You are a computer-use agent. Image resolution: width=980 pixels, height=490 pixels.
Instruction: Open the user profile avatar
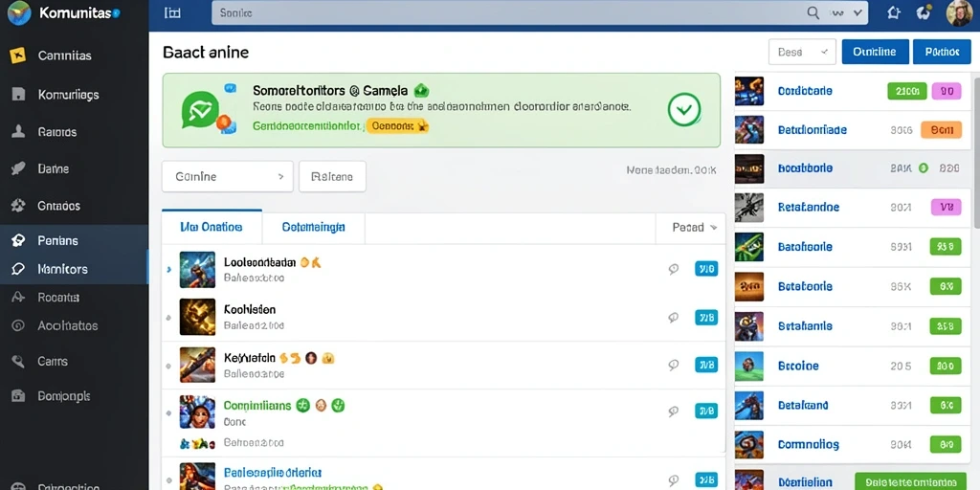click(959, 13)
